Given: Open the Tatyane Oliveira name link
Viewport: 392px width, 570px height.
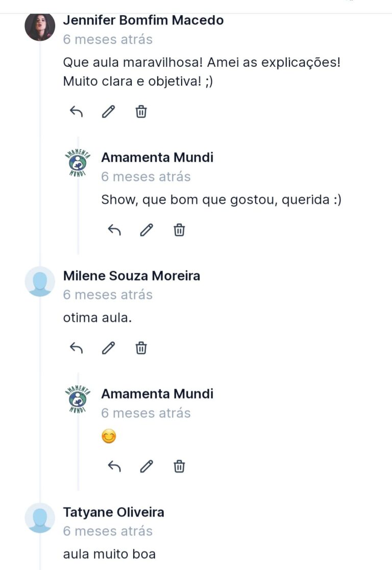Looking at the screenshot, I should coord(113,512).
